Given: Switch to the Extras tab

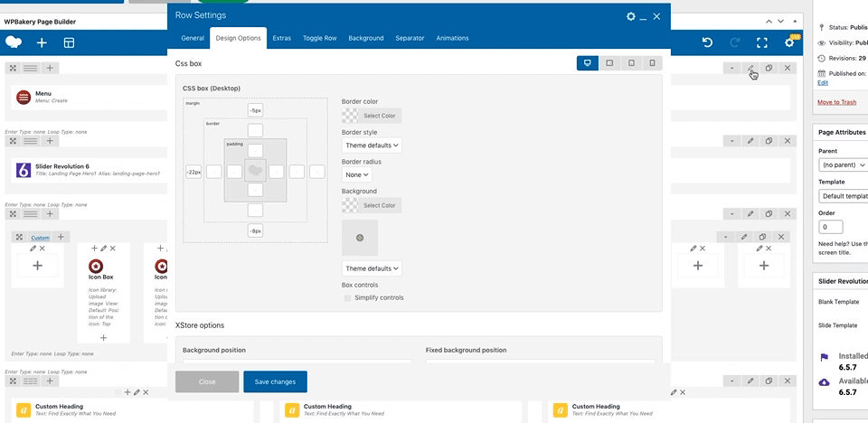Looking at the screenshot, I should (282, 38).
